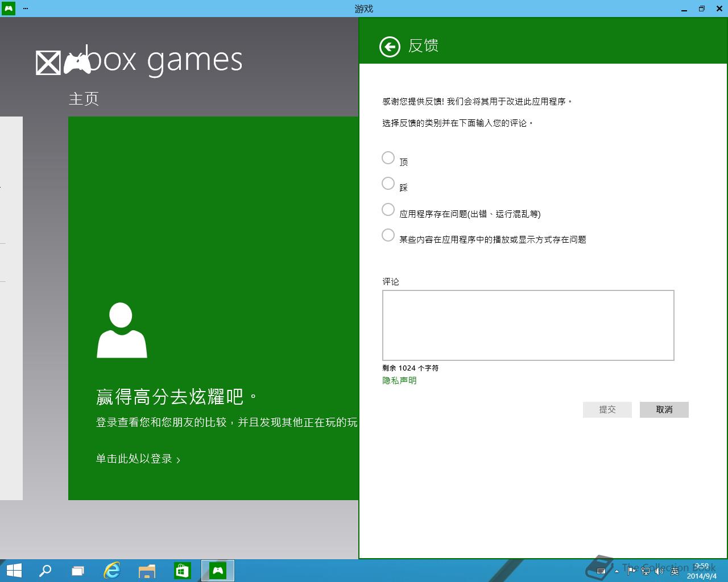Close the 游戏 window
The width and height of the screenshot is (728, 582).
[719, 9]
